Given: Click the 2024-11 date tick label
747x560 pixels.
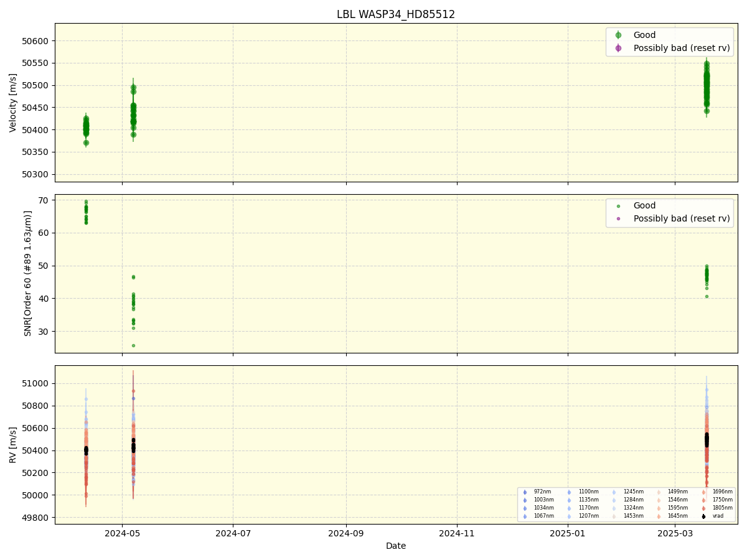Looking at the screenshot, I should 457,533.
